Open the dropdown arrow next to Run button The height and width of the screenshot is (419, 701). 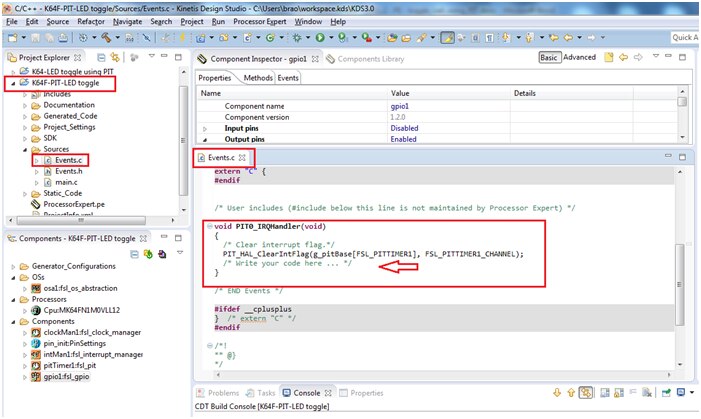[x=331, y=38]
